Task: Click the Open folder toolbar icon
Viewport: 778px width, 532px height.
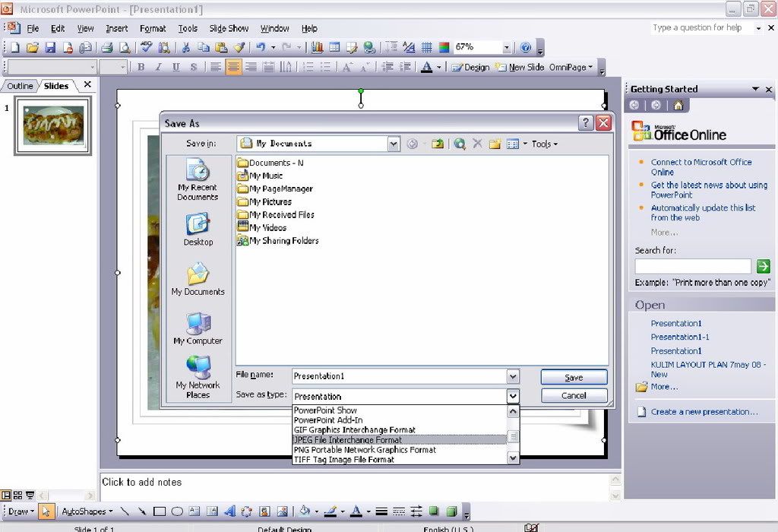Action: coord(33,48)
